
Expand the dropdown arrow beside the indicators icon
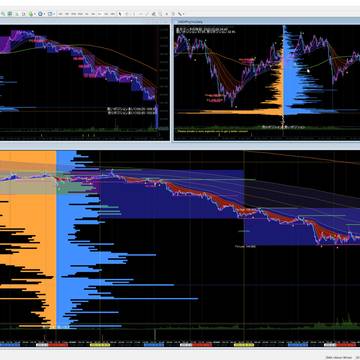tap(35, 14)
